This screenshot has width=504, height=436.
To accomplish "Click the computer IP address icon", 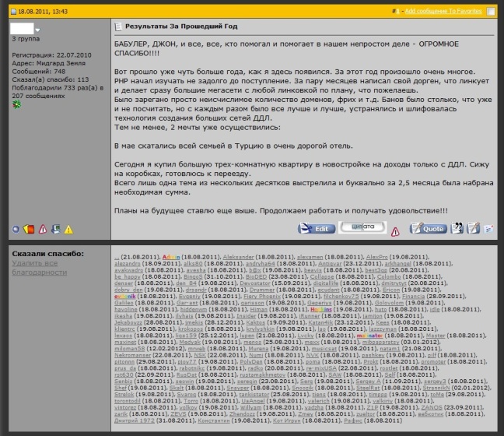I will tap(56, 229).
